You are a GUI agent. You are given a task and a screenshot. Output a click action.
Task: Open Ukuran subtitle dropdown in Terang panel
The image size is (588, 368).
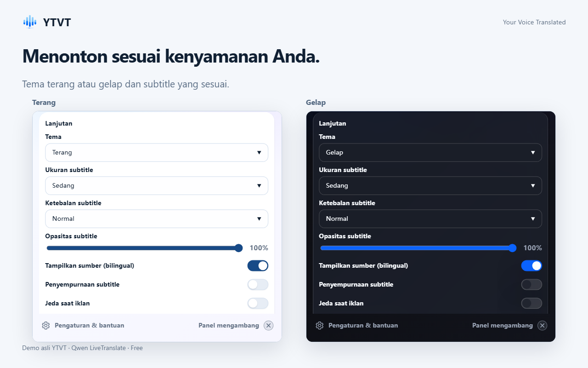(x=157, y=185)
